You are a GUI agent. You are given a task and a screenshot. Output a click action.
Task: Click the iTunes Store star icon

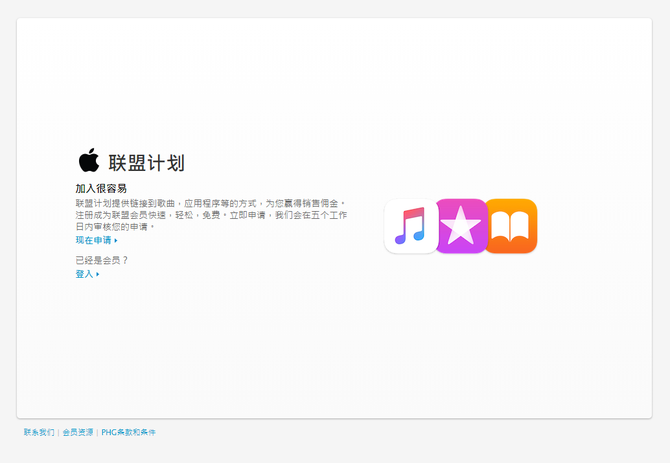click(461, 226)
